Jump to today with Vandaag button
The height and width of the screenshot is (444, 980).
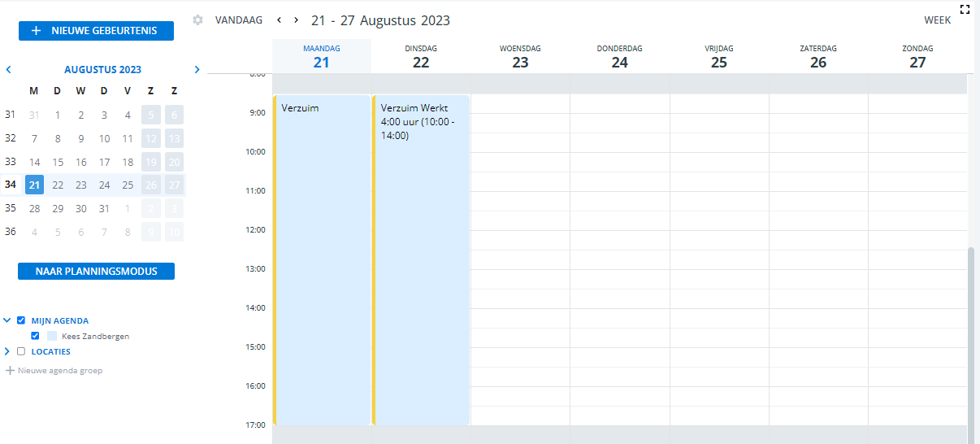(239, 20)
